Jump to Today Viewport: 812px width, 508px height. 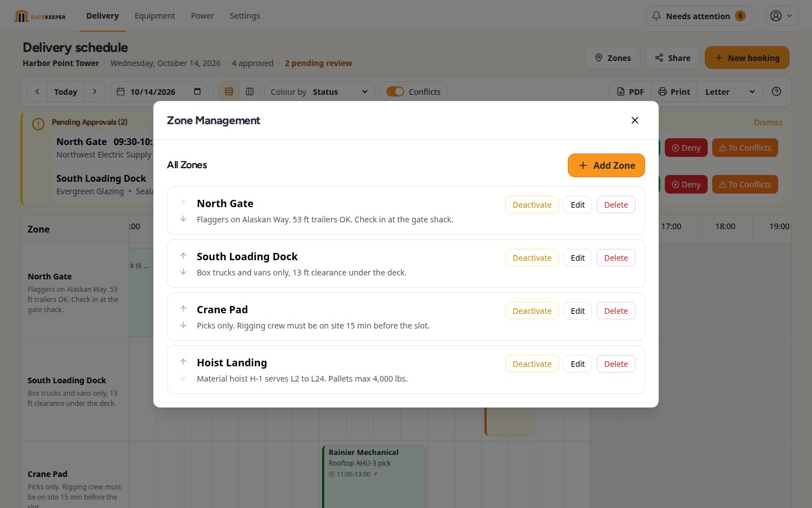click(x=65, y=91)
